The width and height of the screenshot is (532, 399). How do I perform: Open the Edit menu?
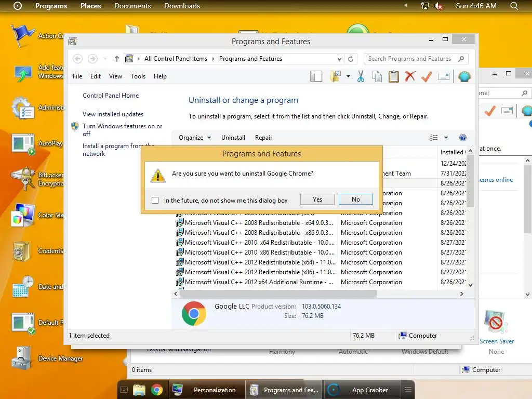96,76
